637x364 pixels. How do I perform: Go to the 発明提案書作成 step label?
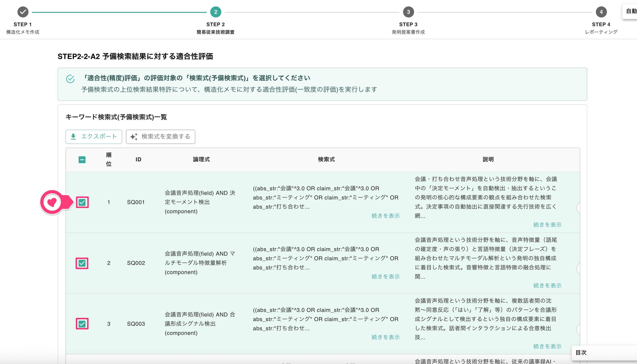408,32
